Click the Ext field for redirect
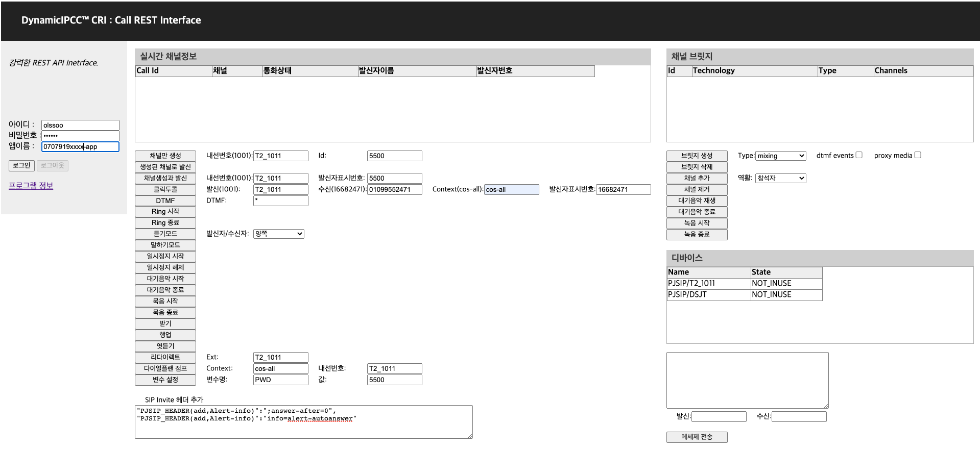 click(x=281, y=357)
